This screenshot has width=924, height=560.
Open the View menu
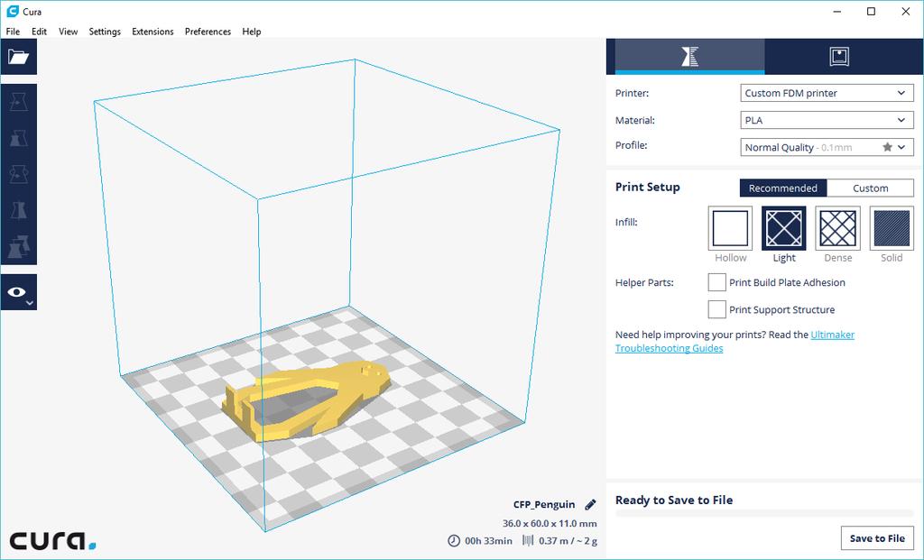coord(68,32)
